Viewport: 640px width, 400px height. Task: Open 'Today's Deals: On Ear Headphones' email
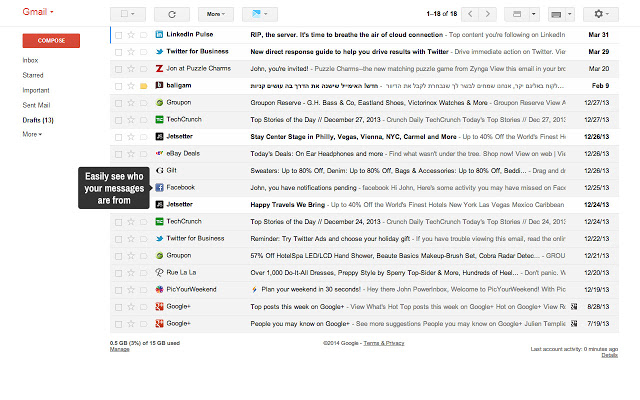364,154
